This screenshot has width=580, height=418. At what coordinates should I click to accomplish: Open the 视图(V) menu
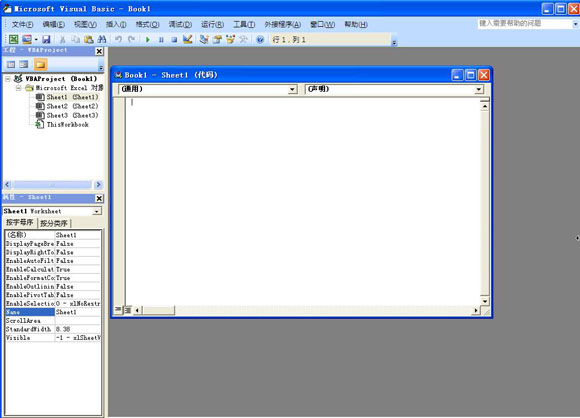pos(85,24)
